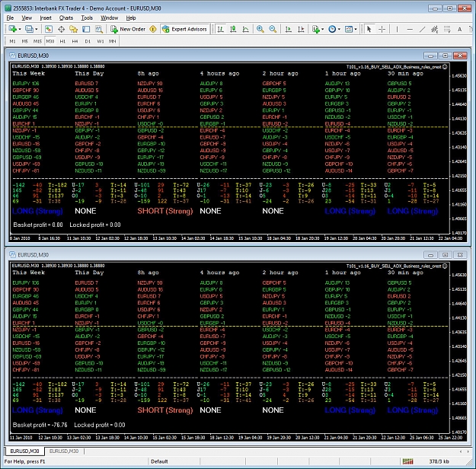Maximize the bottom EURUSD,M30 chart window
This screenshot has height=469, width=476.
coord(445,255)
